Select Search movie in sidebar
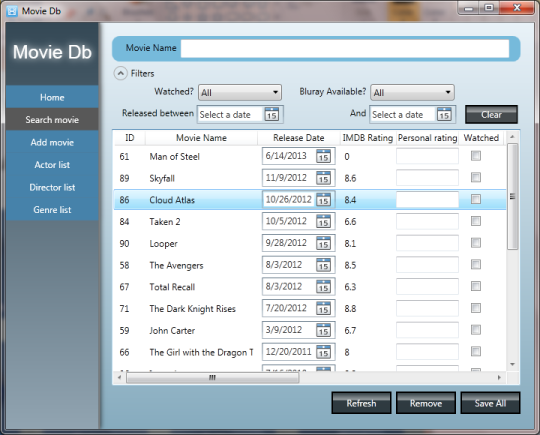 (52, 120)
